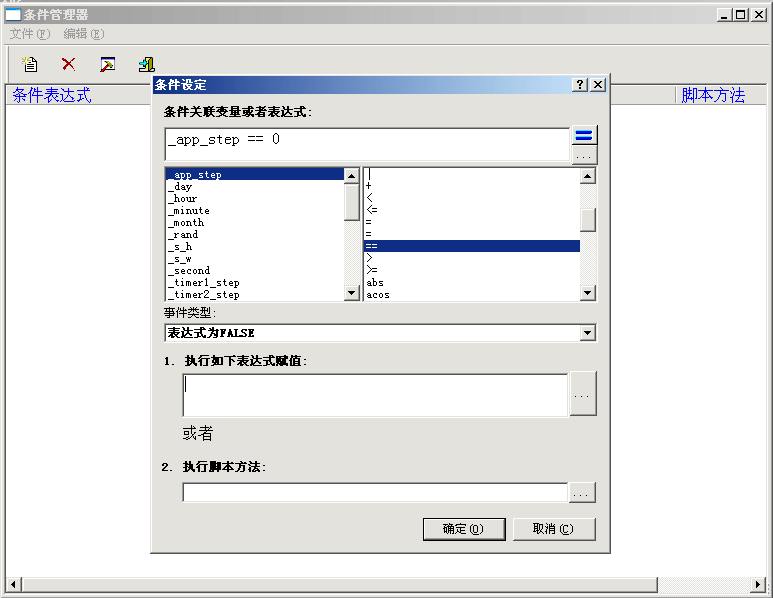Click the script method input field

pos(375,493)
